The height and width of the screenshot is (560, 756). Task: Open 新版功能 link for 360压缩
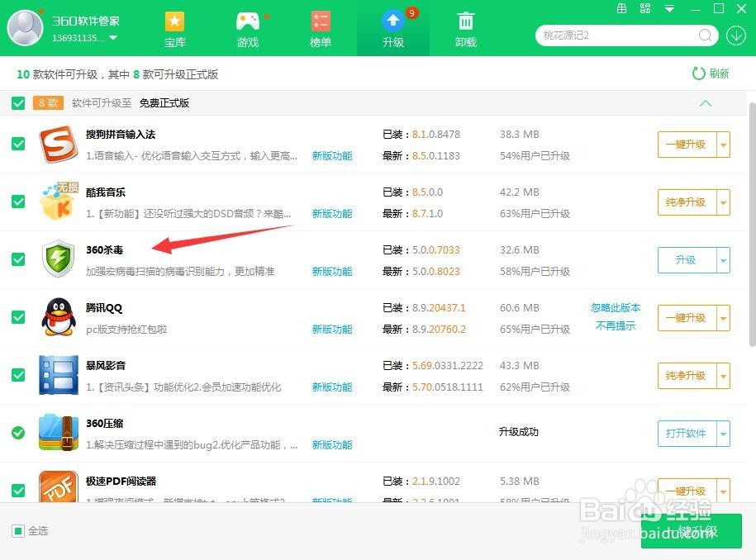331,445
